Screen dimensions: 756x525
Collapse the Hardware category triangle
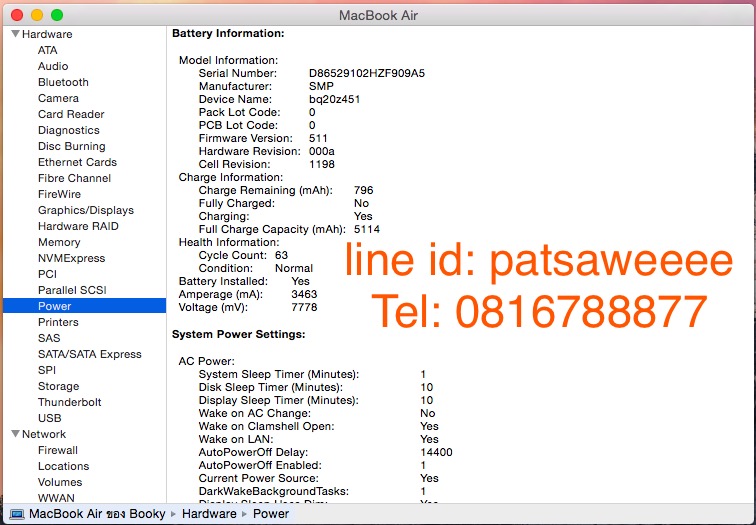(15, 34)
